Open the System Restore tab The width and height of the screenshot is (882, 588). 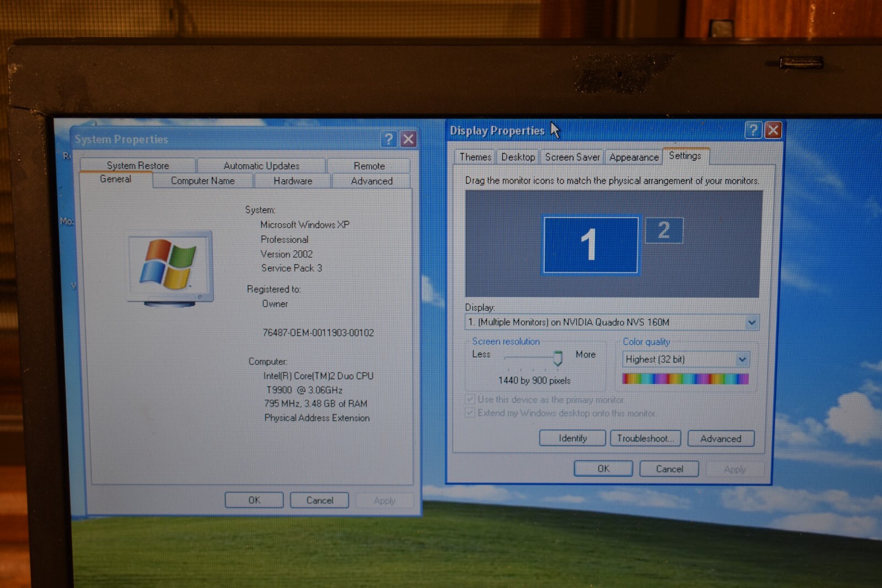[x=138, y=165]
